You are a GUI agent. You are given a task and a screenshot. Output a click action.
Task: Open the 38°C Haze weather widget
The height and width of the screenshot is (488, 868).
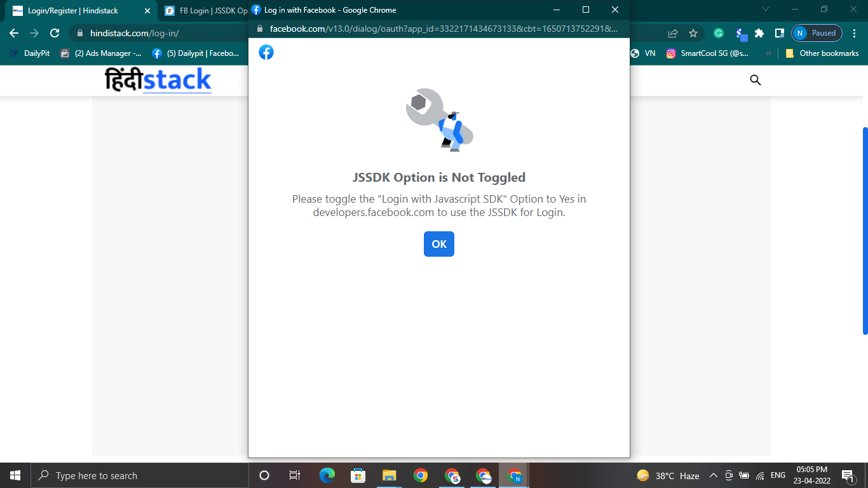pos(668,475)
